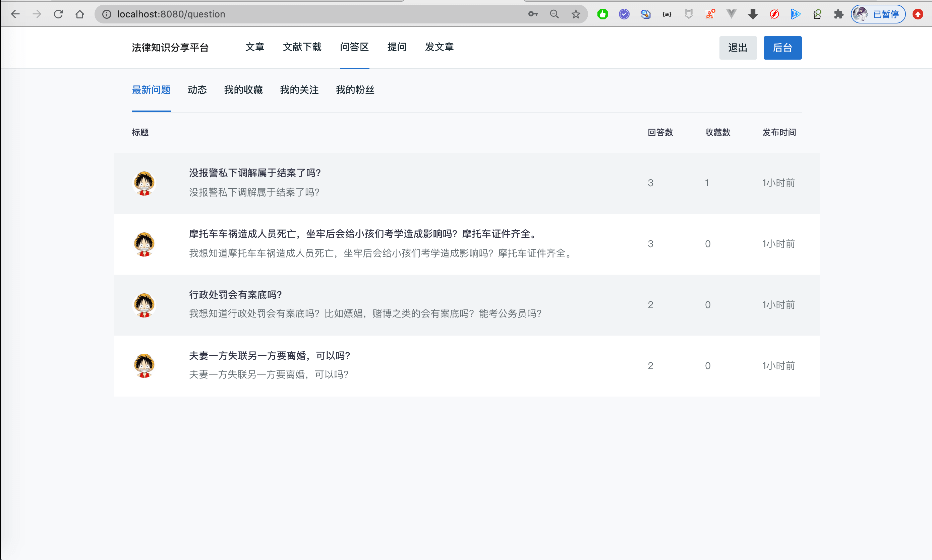Viewport: 932px width, 560px height.
Task: Click the bookmark star icon
Action: (576, 14)
